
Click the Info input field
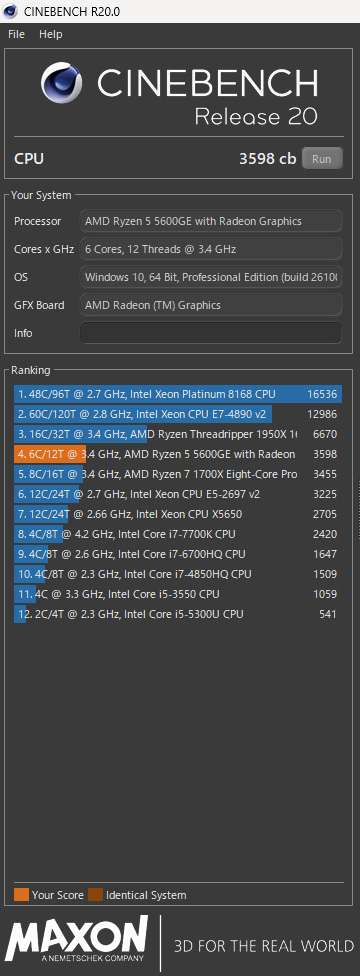tap(211, 333)
